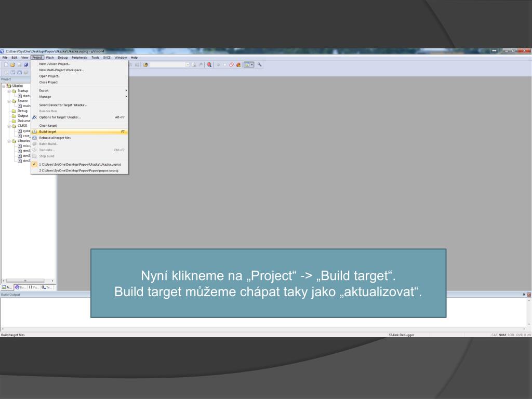The image size is (532, 399).
Task: Click down arrow of Build Output scrollbar
Action: click(529, 325)
